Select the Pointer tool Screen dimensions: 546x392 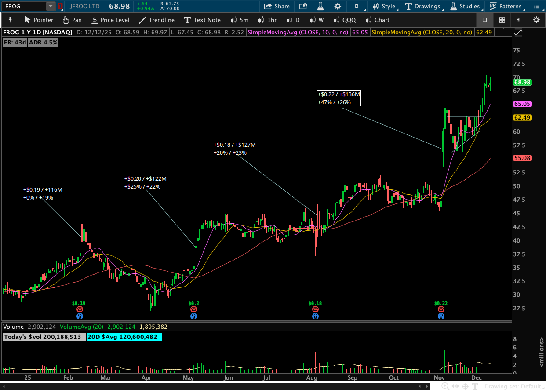[x=39, y=20]
